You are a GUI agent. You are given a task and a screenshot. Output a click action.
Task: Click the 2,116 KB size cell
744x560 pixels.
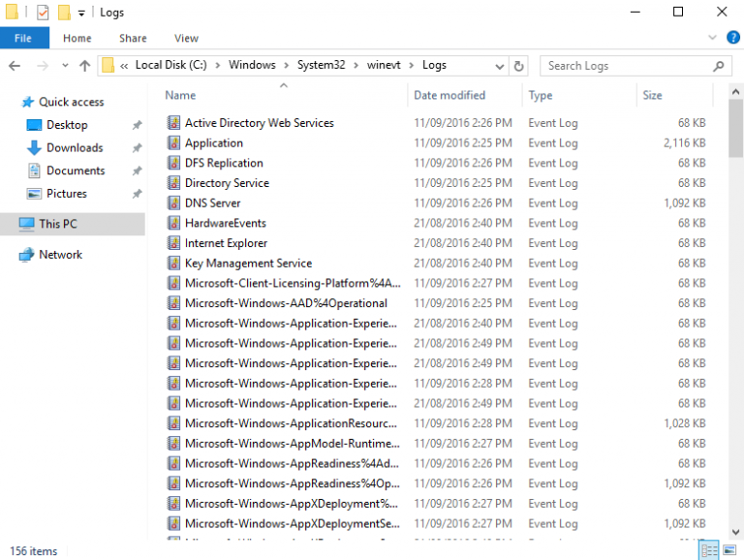tap(684, 142)
